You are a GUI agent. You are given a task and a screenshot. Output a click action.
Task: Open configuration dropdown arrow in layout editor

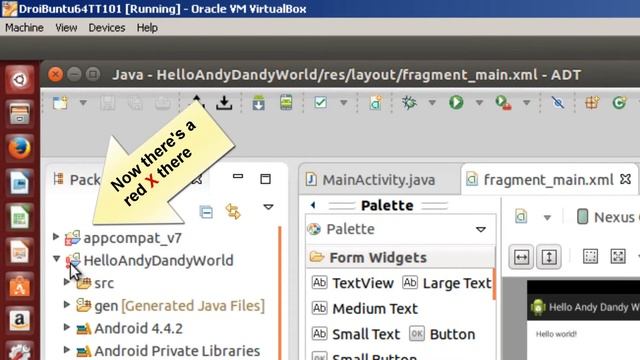coord(547,218)
